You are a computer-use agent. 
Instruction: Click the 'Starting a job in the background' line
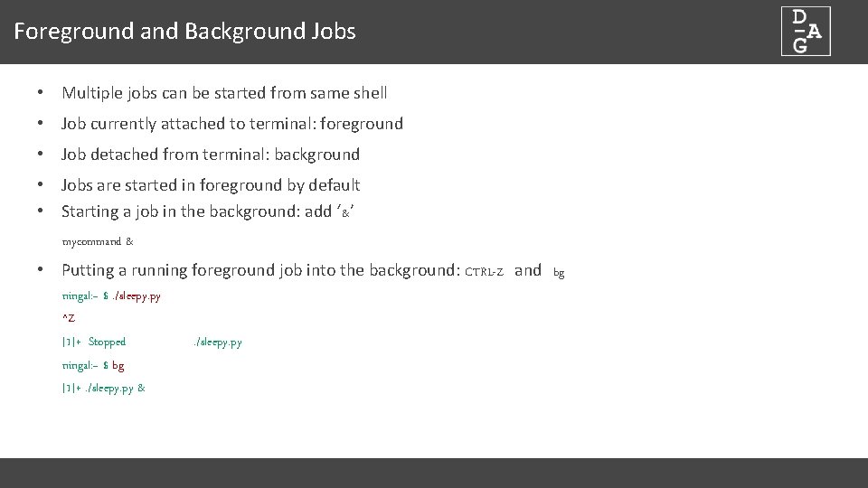click(x=208, y=211)
